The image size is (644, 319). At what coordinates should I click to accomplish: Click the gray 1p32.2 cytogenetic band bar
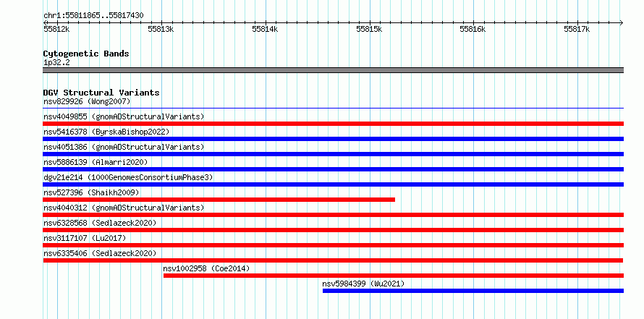click(x=334, y=70)
